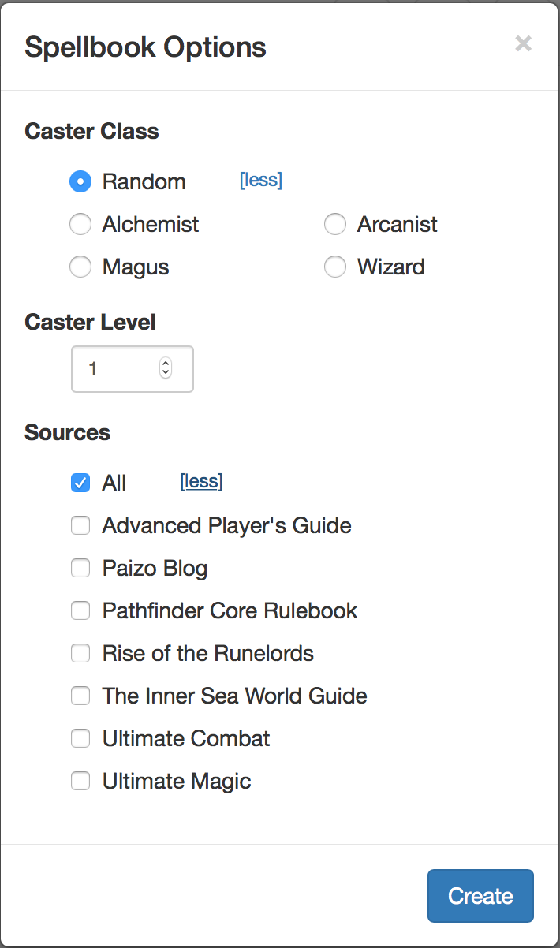Uncheck the All sources checkbox
The image size is (560, 948).
pyautogui.click(x=80, y=483)
